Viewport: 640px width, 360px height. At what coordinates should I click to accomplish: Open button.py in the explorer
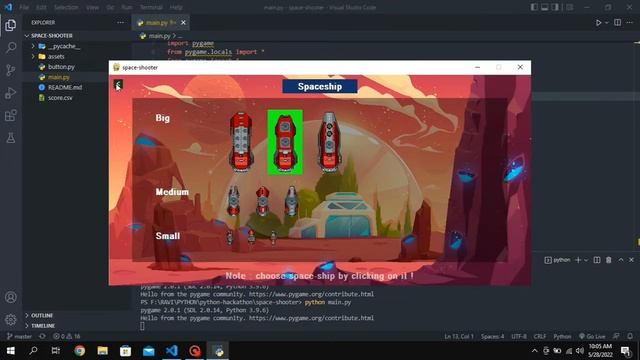(x=61, y=67)
